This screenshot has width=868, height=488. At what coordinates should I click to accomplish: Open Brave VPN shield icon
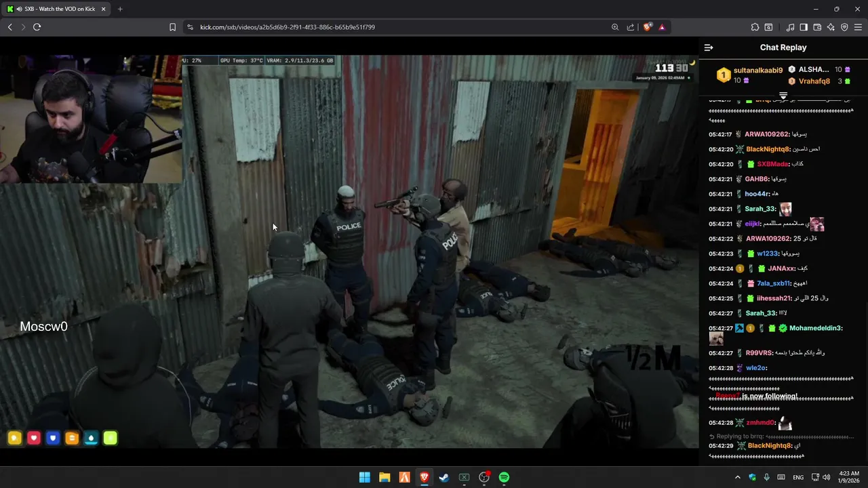(844, 27)
